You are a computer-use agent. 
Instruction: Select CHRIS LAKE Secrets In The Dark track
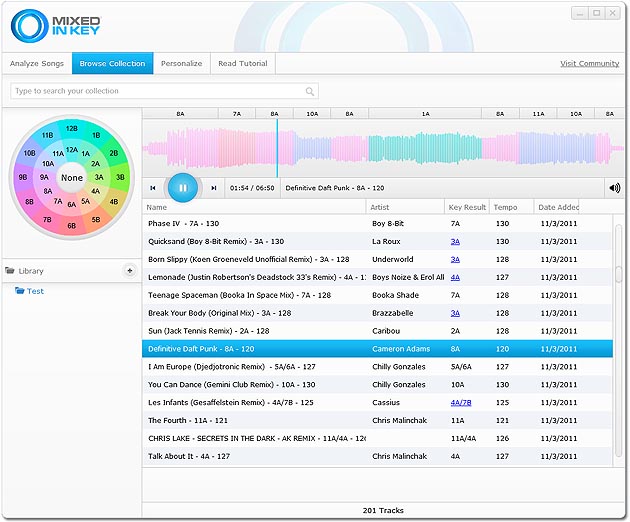pos(377,438)
